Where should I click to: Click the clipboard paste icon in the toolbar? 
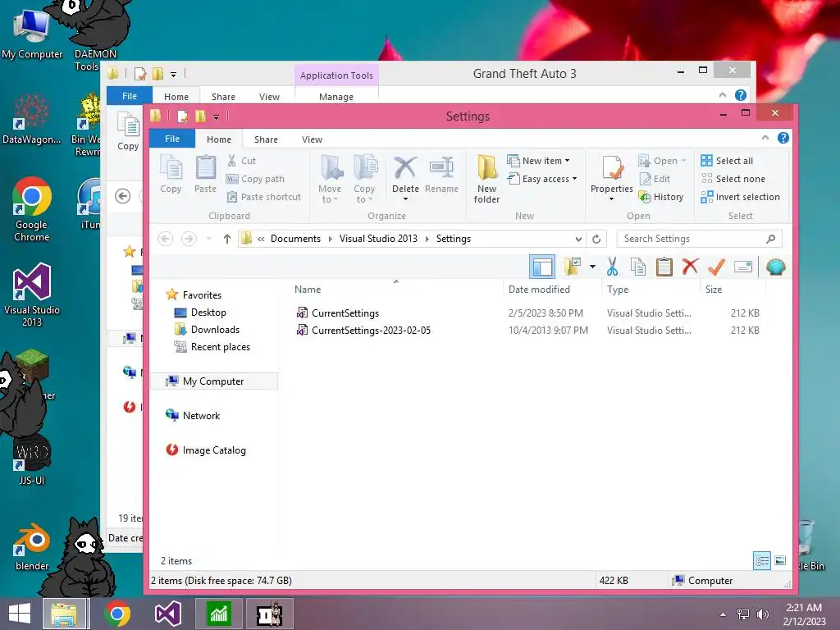664,267
